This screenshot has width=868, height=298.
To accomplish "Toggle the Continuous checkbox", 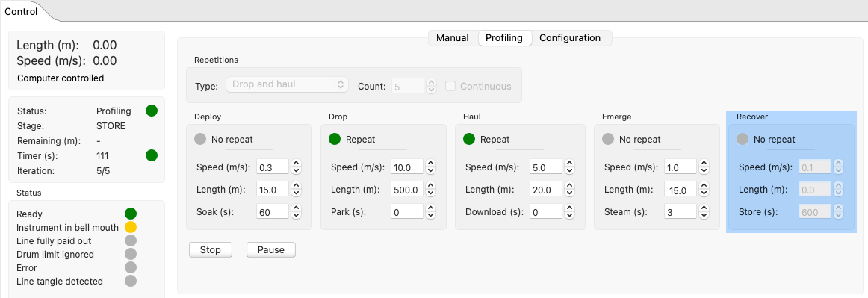I will point(450,86).
